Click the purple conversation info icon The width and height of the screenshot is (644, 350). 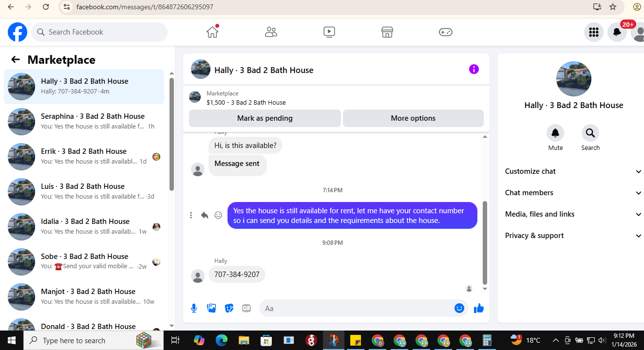(x=474, y=69)
